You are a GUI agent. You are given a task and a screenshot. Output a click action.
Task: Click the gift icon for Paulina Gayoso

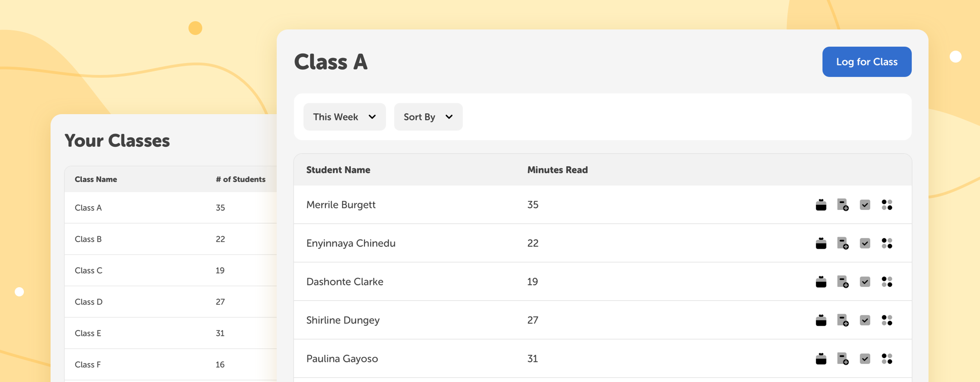point(821,359)
